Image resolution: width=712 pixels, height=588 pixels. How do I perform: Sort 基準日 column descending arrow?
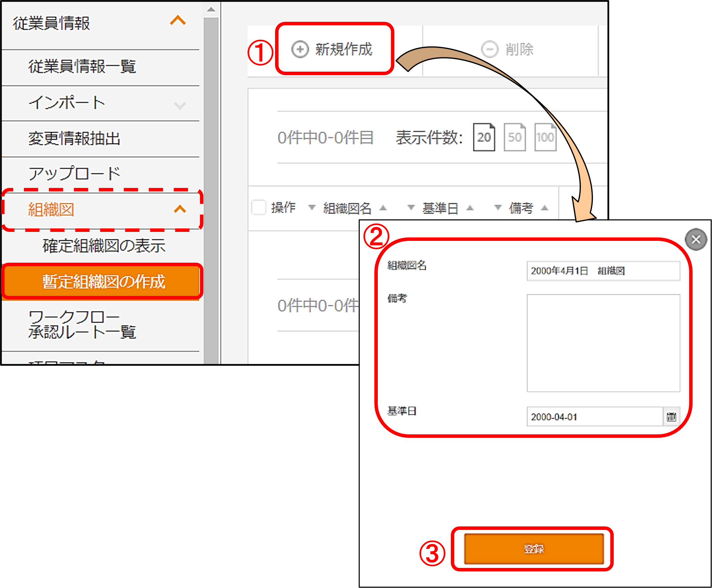[x=411, y=208]
